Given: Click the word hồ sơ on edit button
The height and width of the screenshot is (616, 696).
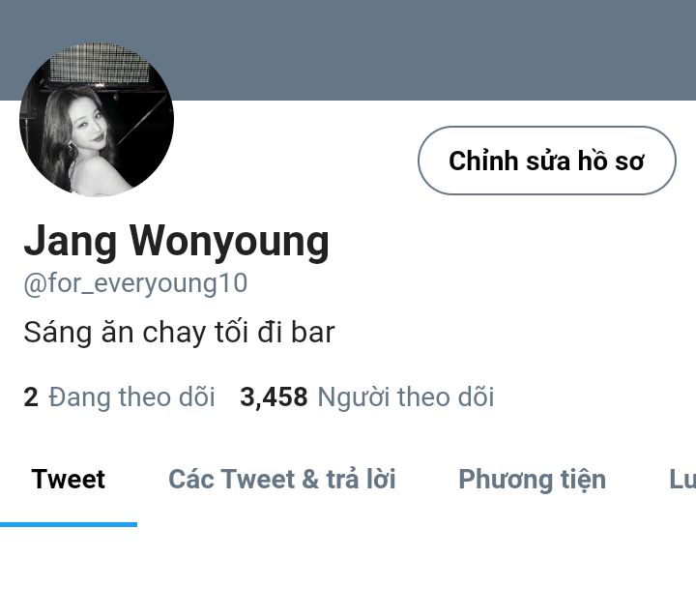Looking at the screenshot, I should click(x=610, y=161).
